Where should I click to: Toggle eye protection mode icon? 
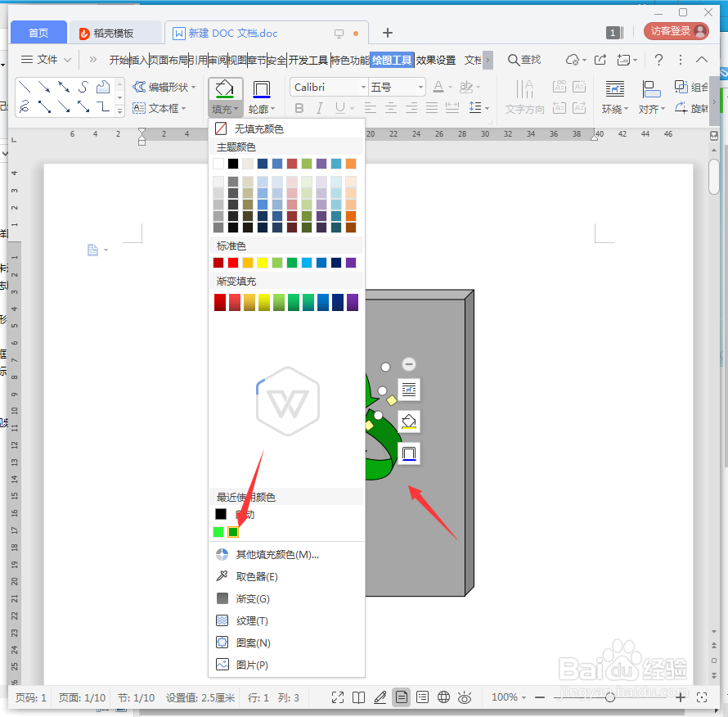pos(465,697)
